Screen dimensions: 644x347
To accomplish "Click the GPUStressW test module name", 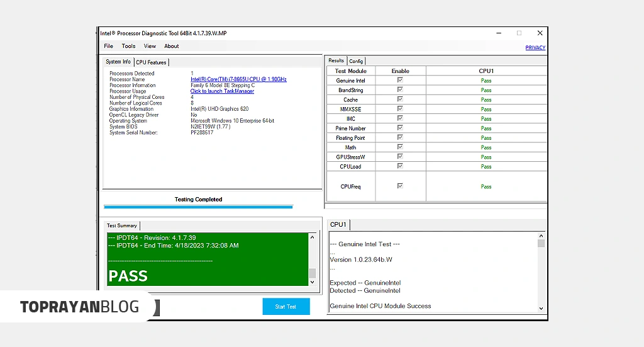I will (350, 157).
